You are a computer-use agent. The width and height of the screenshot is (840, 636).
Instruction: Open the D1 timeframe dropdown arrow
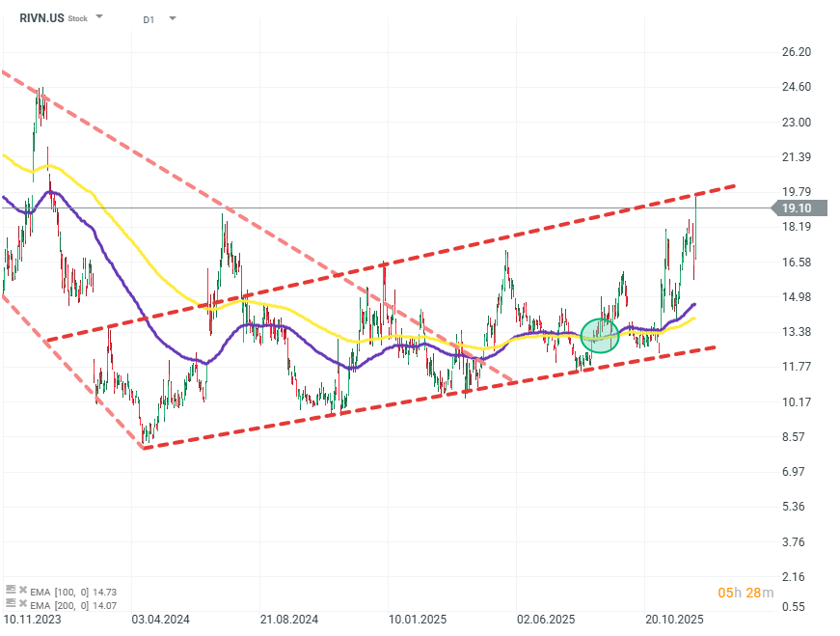tap(172, 18)
